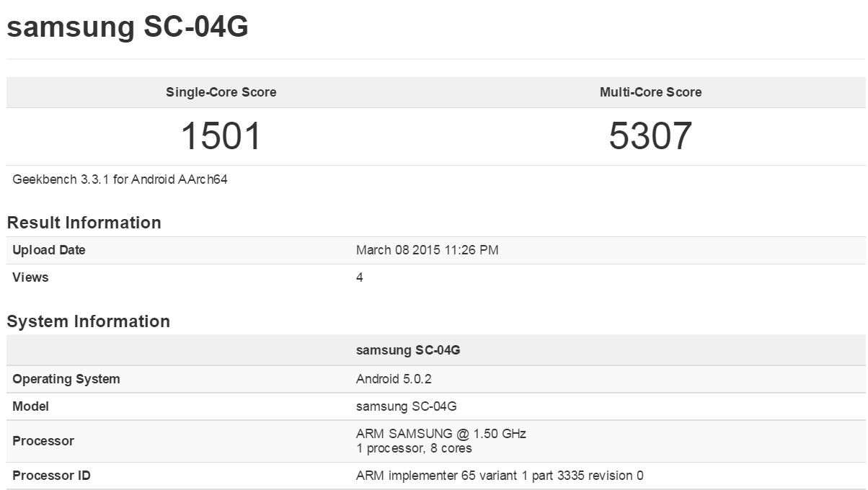This screenshot has height=490, width=868.
Task: Click the Processor row label
Action: click(43, 441)
